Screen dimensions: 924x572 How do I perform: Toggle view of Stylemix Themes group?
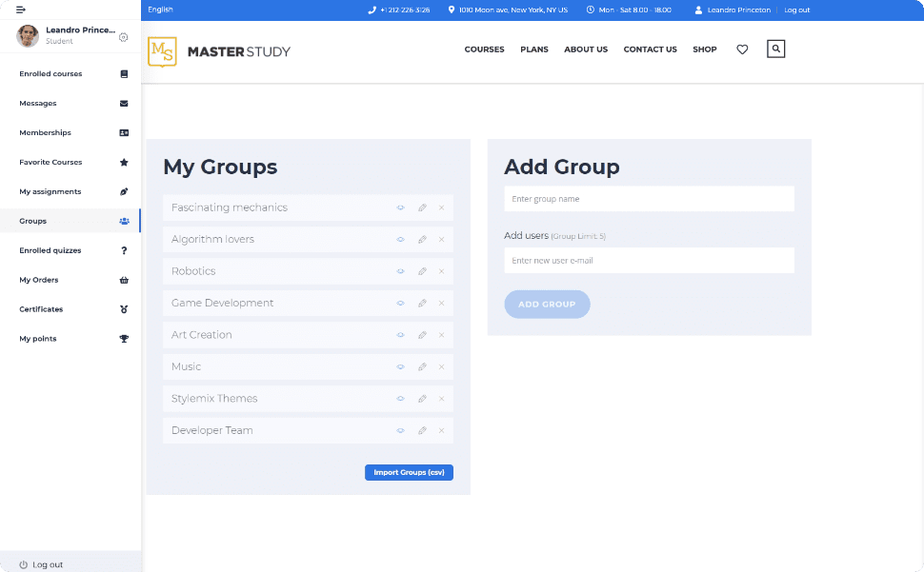[401, 399]
